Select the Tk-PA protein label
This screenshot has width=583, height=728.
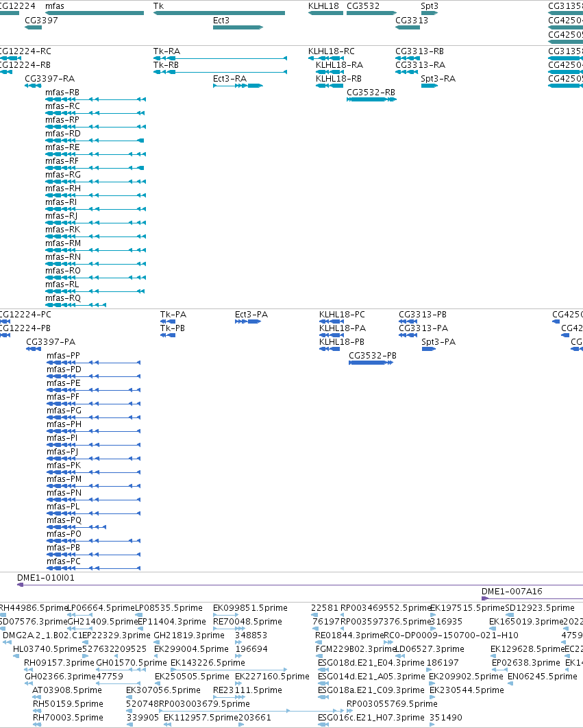tap(173, 315)
